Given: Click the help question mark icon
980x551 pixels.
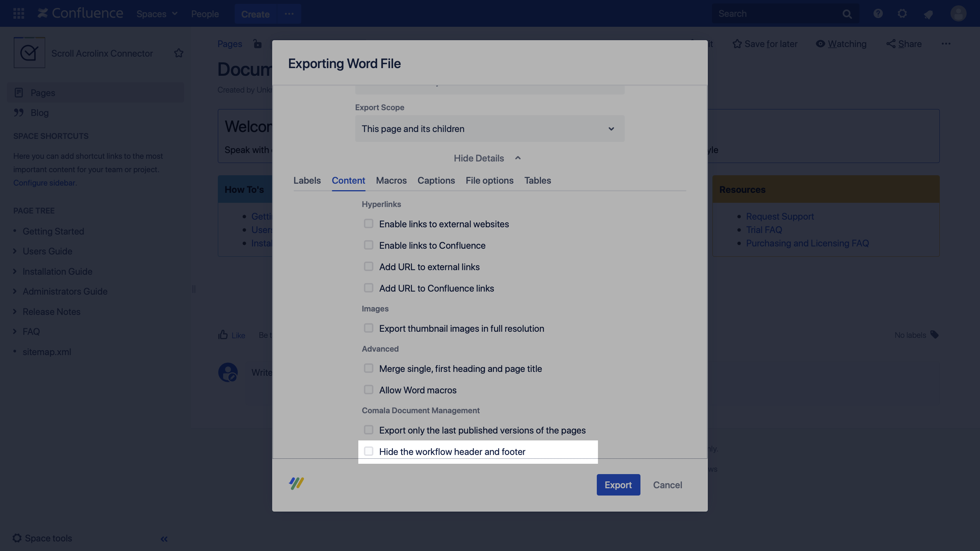Looking at the screenshot, I should [878, 14].
